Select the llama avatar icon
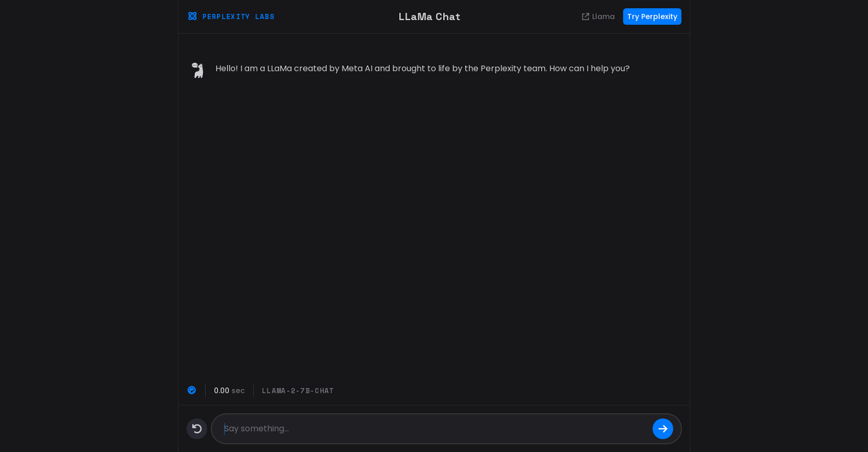The width and height of the screenshot is (868, 452). pos(198,70)
